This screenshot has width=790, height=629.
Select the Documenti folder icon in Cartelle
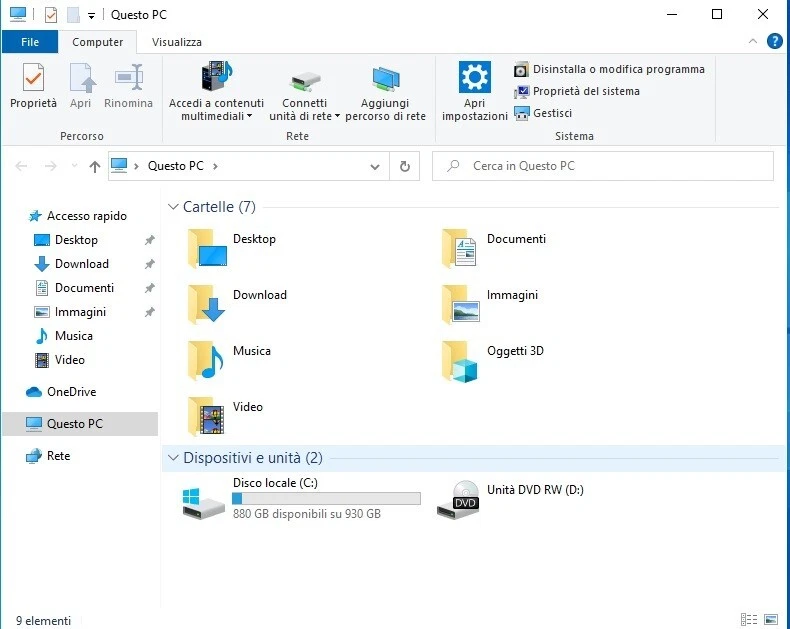(x=459, y=248)
